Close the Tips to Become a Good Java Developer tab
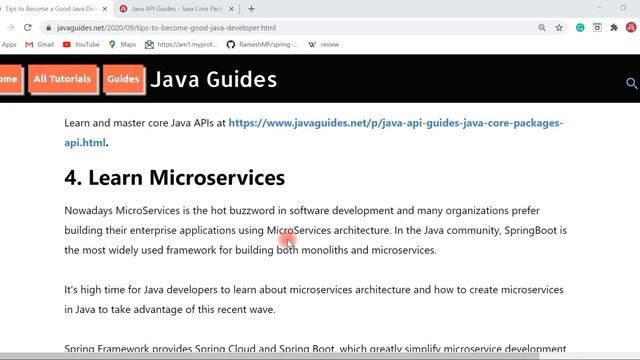Image resolution: width=640 pixels, height=360 pixels. [104, 9]
